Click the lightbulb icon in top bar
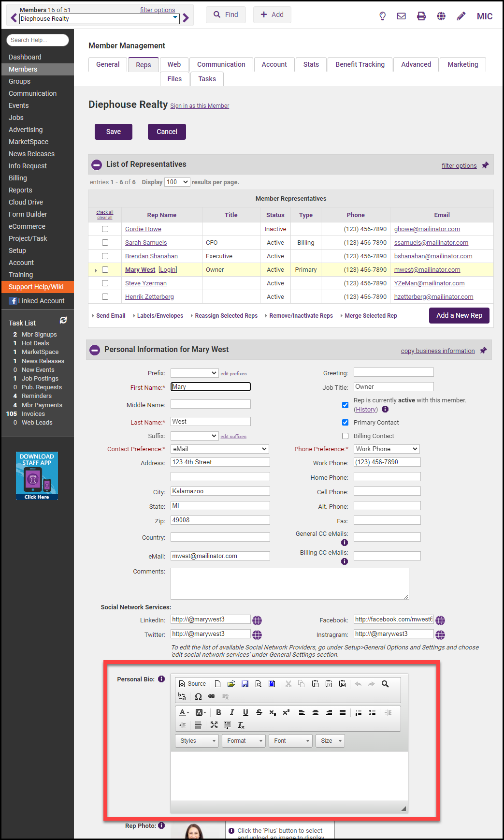The width and height of the screenshot is (504, 840). pos(382,16)
